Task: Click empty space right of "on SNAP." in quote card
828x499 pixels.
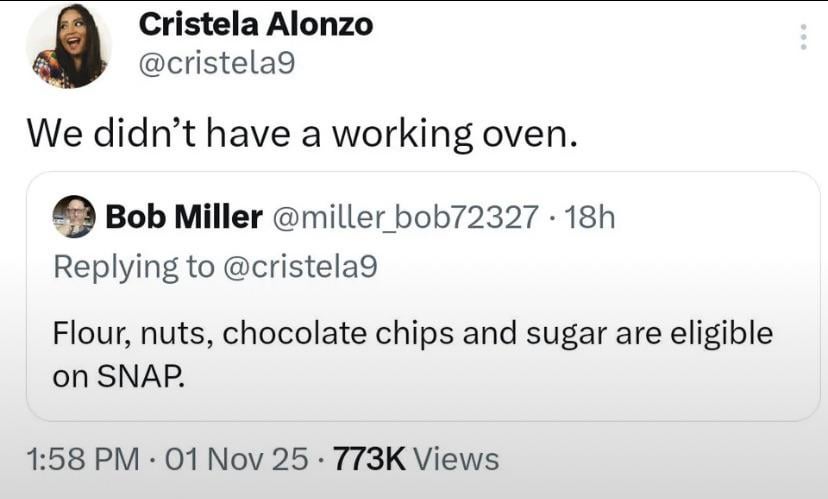Action: [500, 378]
